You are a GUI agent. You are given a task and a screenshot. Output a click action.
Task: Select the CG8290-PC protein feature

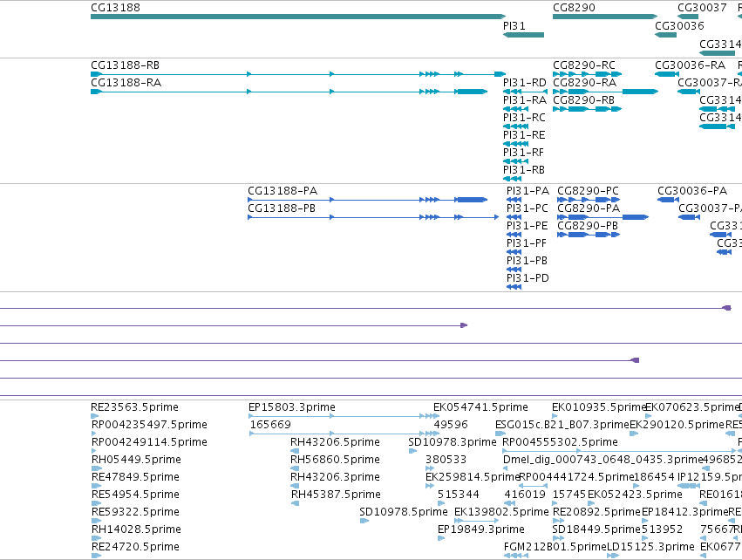(589, 200)
